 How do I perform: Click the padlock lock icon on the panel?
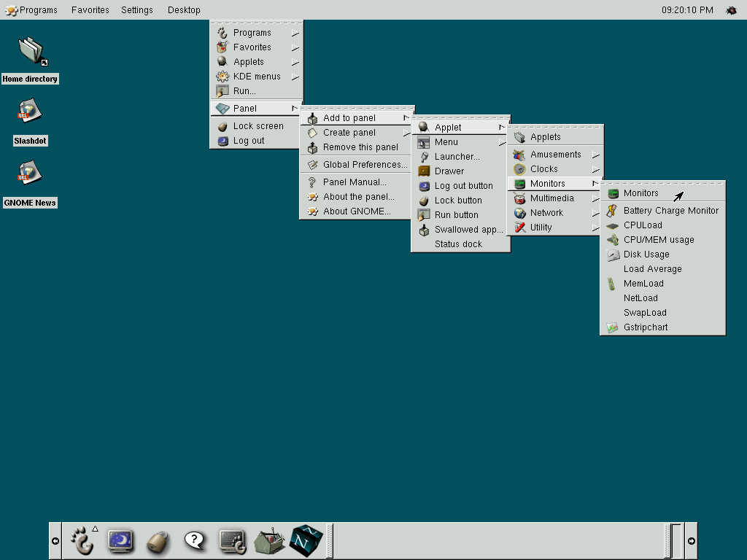click(158, 540)
